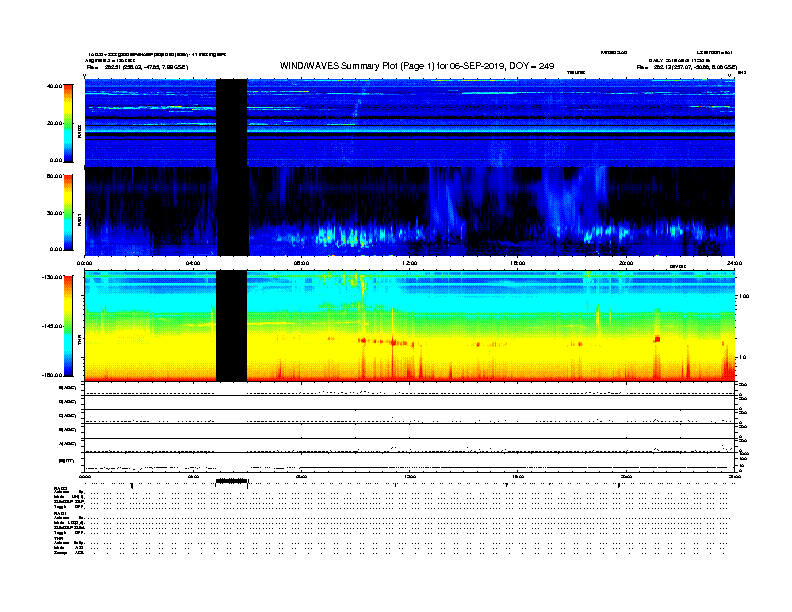This screenshot has height=612, width=792.
Task: Click the 10 label on TNR right axis
Action: point(742,357)
